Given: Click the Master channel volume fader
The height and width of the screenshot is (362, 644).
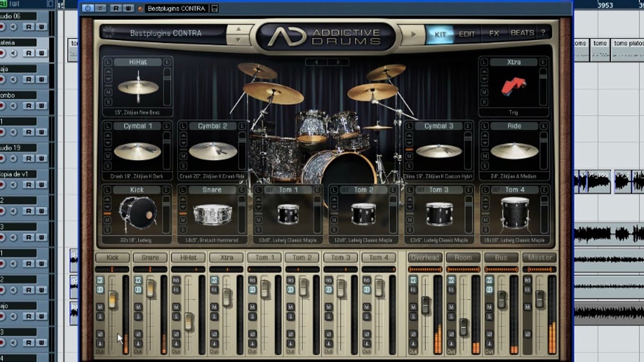Looking at the screenshot, I should [x=539, y=299].
